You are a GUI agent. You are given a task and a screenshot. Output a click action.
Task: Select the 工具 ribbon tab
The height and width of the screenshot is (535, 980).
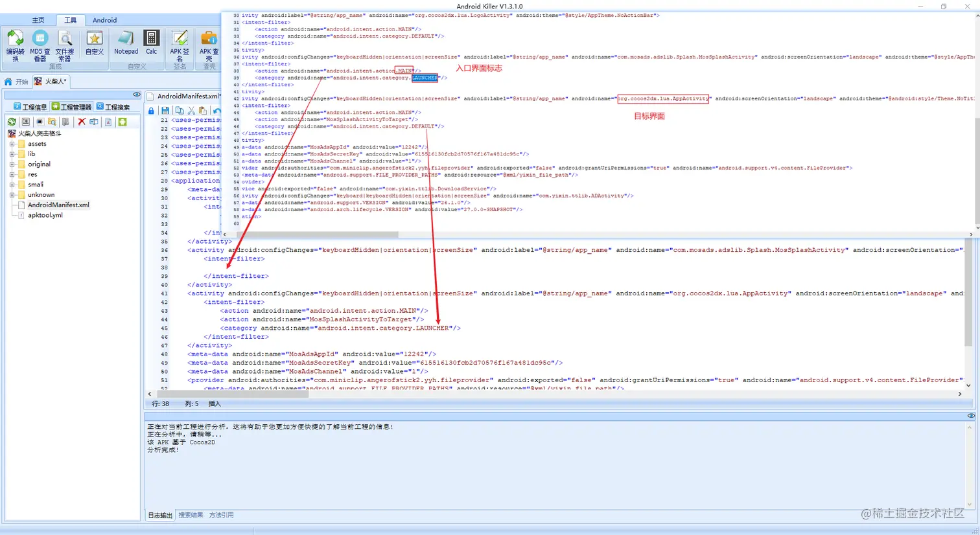tap(70, 20)
